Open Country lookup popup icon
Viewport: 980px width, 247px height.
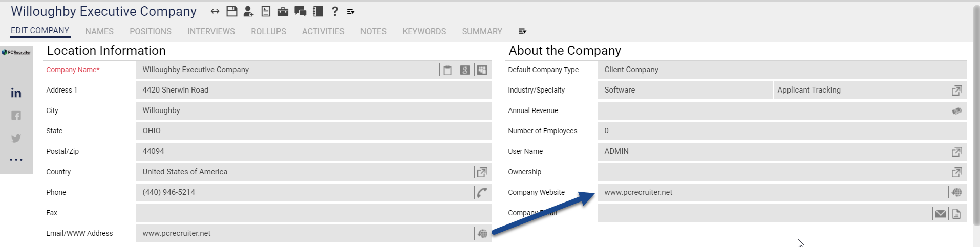tap(482, 172)
